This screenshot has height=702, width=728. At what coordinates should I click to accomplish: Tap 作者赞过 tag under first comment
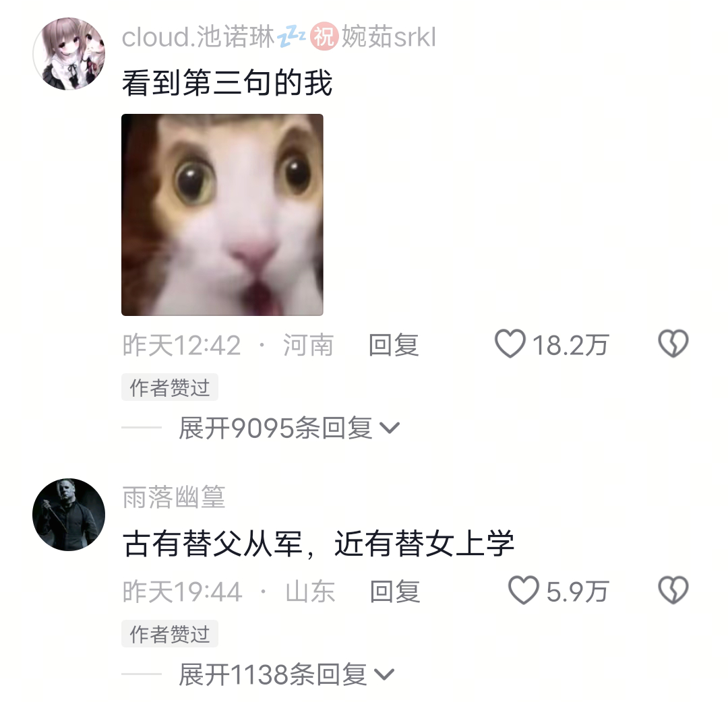(x=169, y=387)
